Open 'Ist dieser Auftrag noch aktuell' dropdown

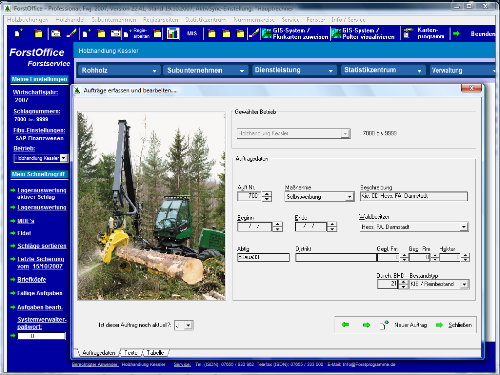pyautogui.click(x=188, y=325)
